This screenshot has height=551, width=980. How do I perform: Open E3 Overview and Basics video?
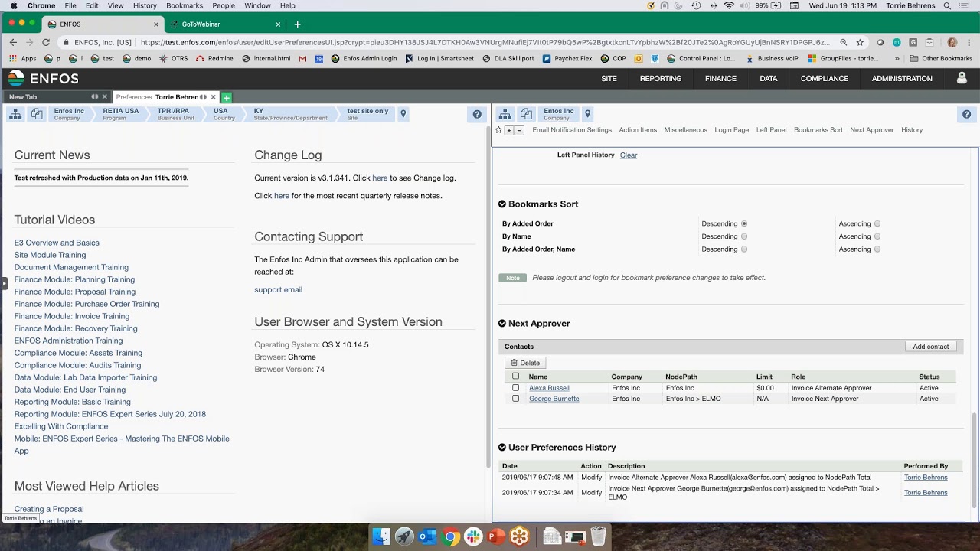click(x=57, y=243)
